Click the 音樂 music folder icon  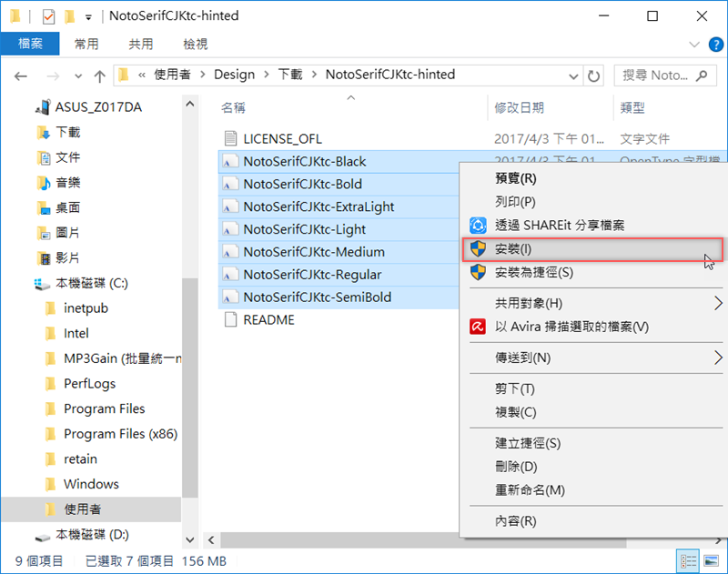(x=44, y=183)
